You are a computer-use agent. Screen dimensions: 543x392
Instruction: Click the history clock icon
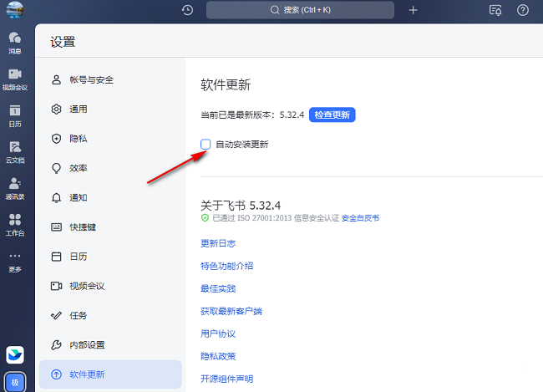point(188,10)
